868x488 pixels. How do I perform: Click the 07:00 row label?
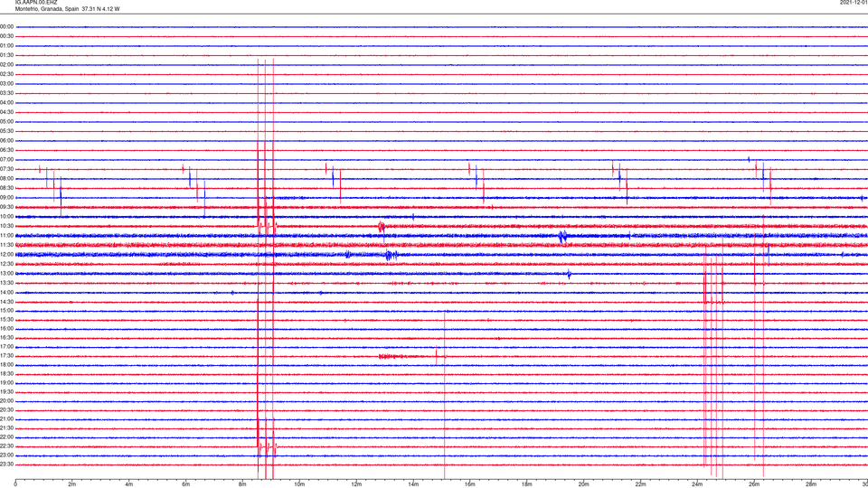click(x=6, y=159)
